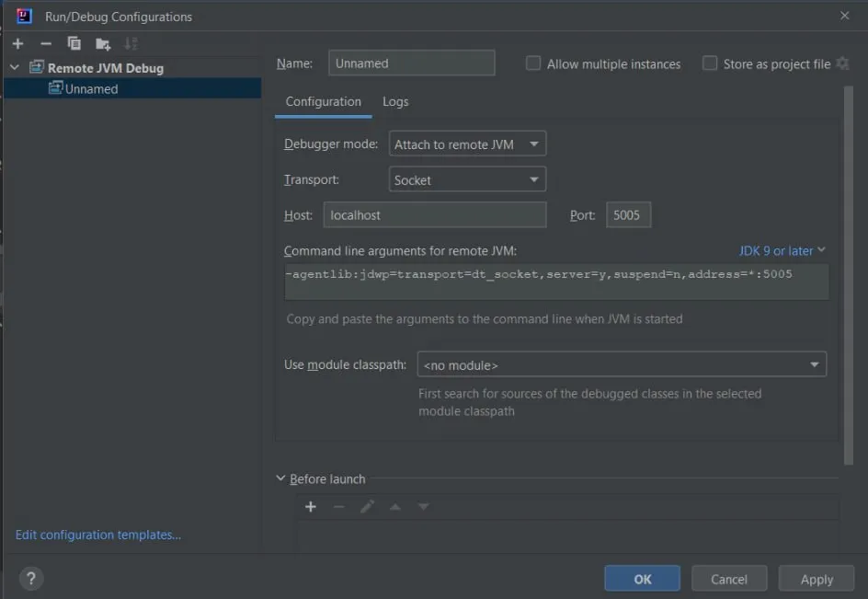Check Store as project file

[x=710, y=63]
